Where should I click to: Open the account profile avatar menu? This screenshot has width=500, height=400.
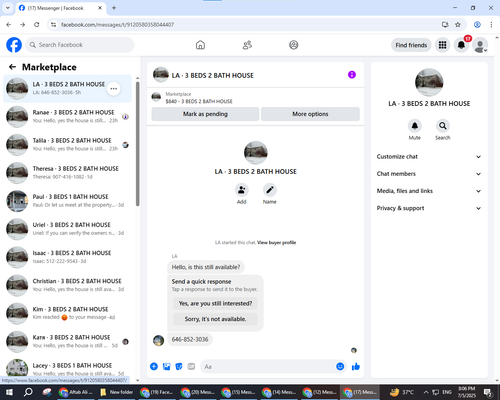[x=480, y=45]
